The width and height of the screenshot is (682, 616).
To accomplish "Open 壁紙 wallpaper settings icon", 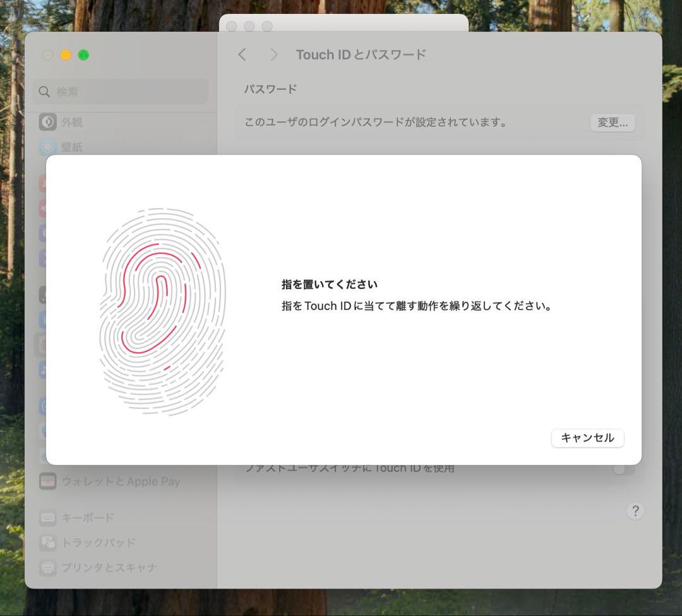I will click(48, 147).
